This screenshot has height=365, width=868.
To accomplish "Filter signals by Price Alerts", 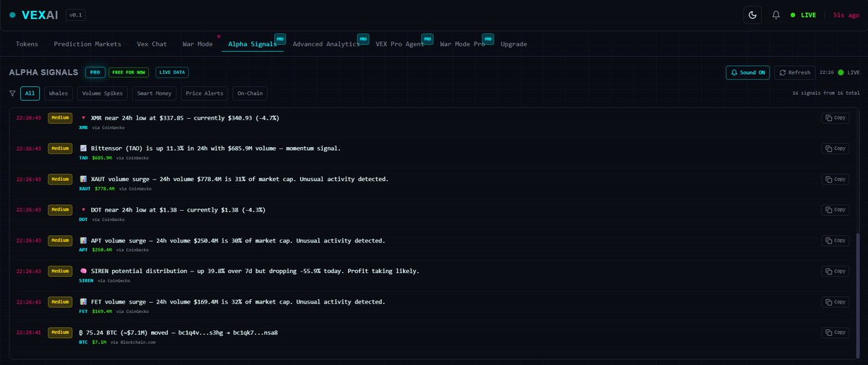I will point(205,93).
